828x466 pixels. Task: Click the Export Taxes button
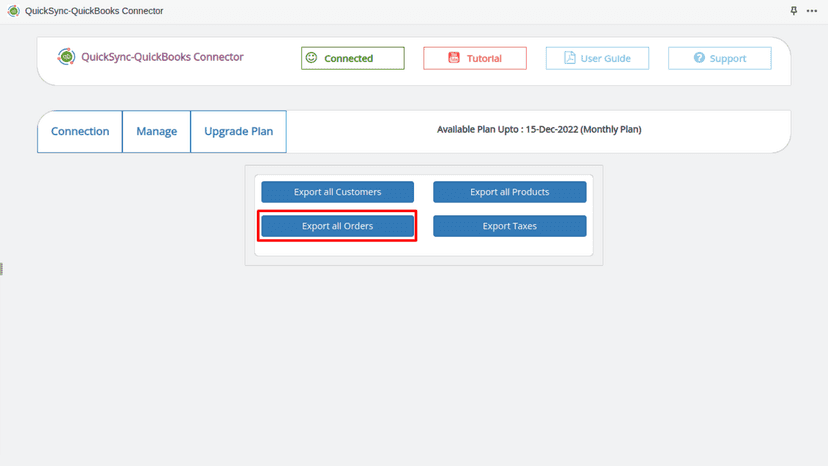(x=510, y=226)
